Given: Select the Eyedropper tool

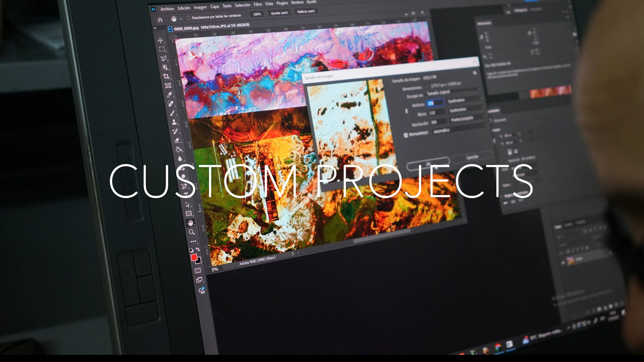Looking at the screenshot, I should [x=169, y=95].
